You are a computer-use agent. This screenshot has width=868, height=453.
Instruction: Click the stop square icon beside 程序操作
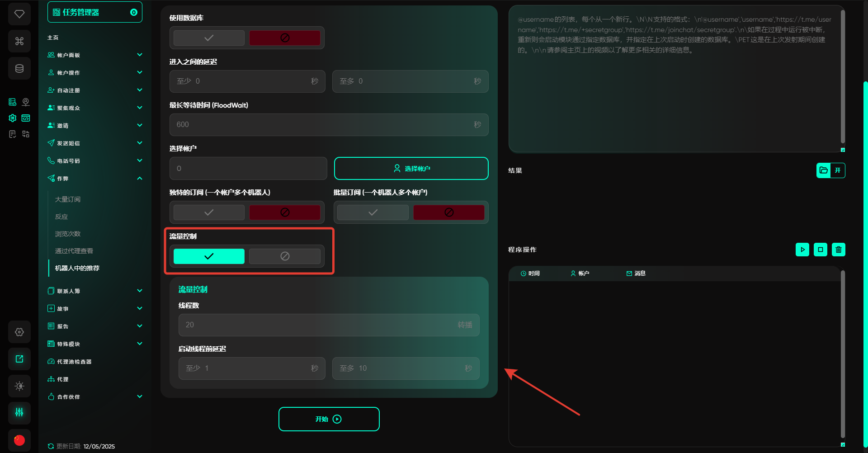821,250
